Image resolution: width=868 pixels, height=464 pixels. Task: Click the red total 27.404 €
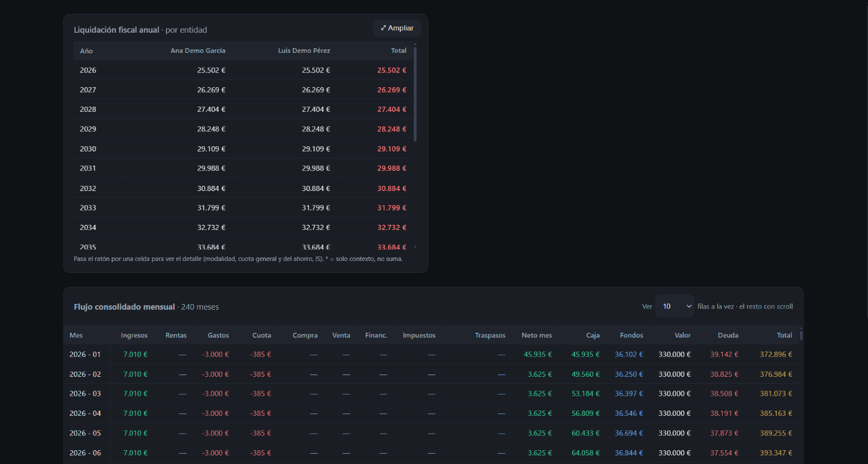(x=392, y=109)
